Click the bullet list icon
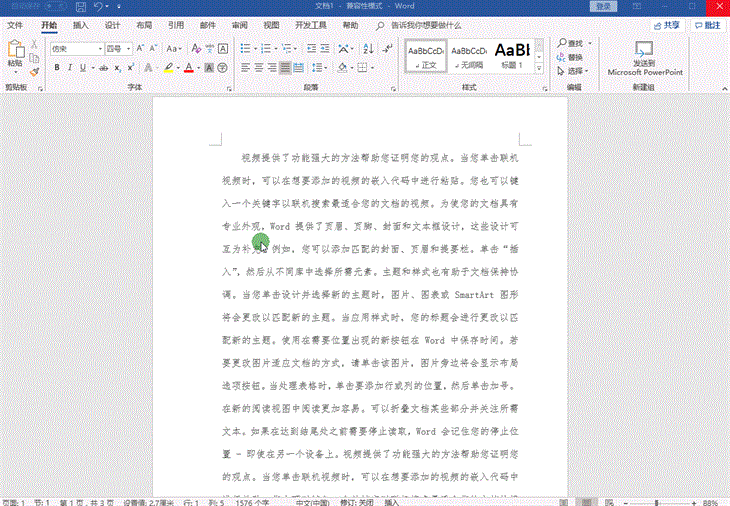The width and height of the screenshot is (730, 506). coord(246,48)
